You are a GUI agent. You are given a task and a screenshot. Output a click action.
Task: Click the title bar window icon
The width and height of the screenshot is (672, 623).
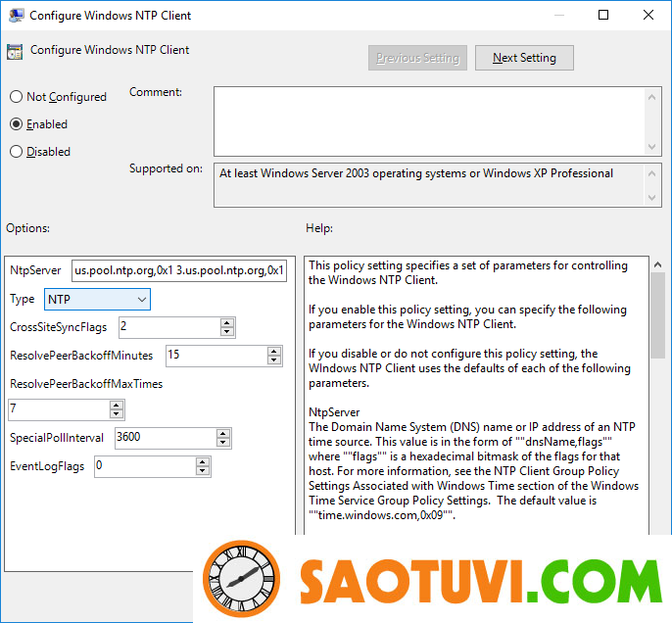tap(16, 15)
